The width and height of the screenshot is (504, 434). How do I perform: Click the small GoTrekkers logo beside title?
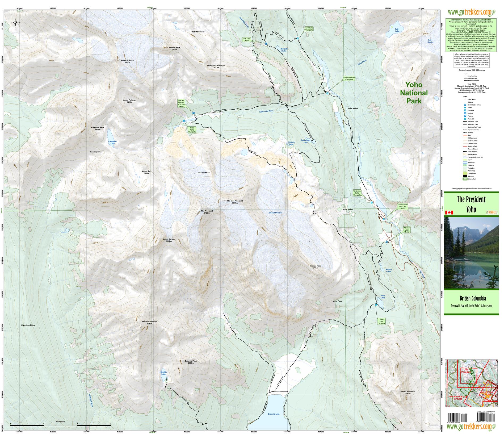tap(491, 212)
